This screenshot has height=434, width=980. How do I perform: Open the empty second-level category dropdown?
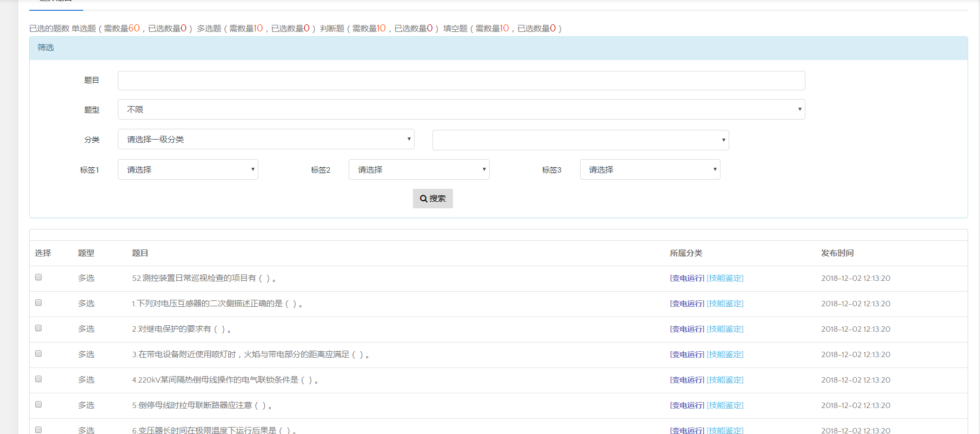580,140
